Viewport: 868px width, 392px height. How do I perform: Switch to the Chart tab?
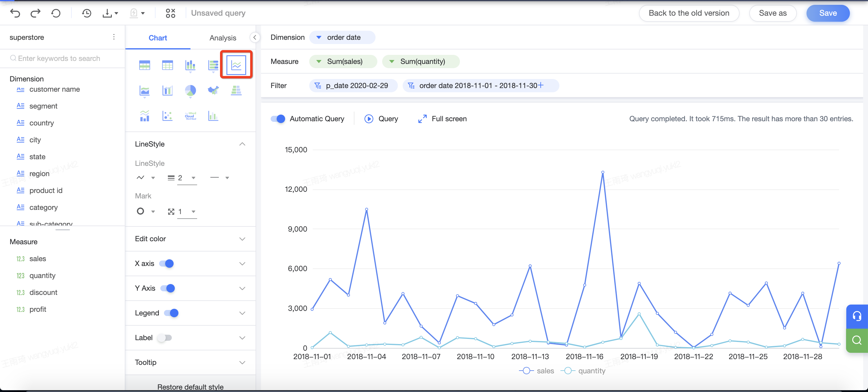click(158, 38)
